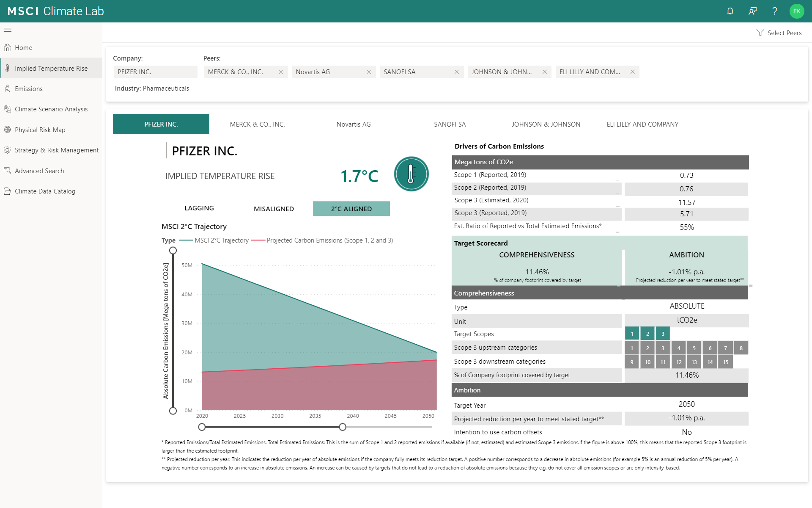Toggle MSCI 2°C Trajectory legend entry
812x508 pixels.
click(214, 240)
